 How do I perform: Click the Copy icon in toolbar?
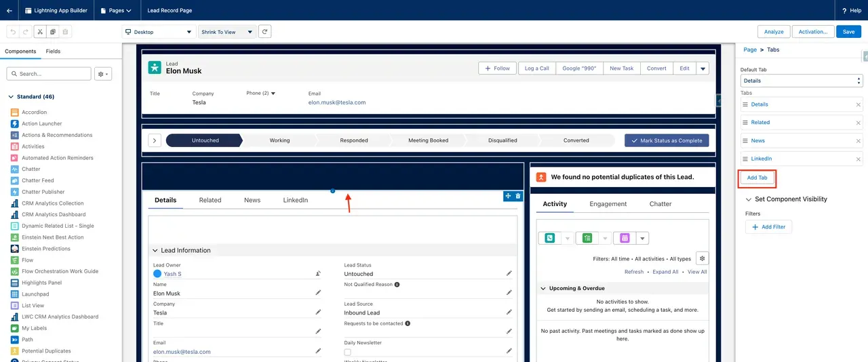[53, 32]
